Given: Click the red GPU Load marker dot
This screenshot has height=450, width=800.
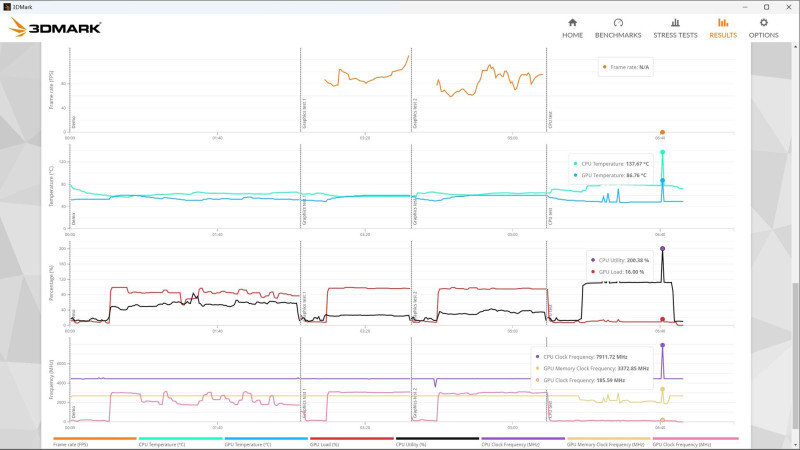Looking at the screenshot, I should click(662, 319).
